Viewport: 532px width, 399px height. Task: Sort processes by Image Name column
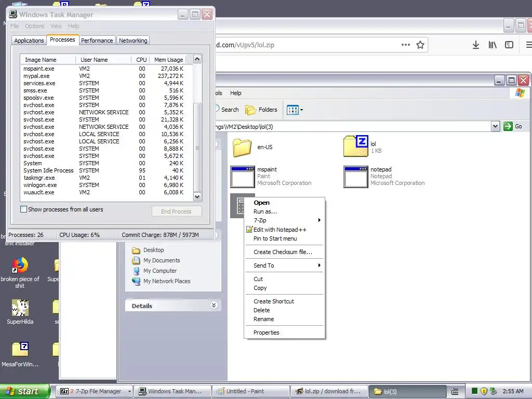pos(48,59)
